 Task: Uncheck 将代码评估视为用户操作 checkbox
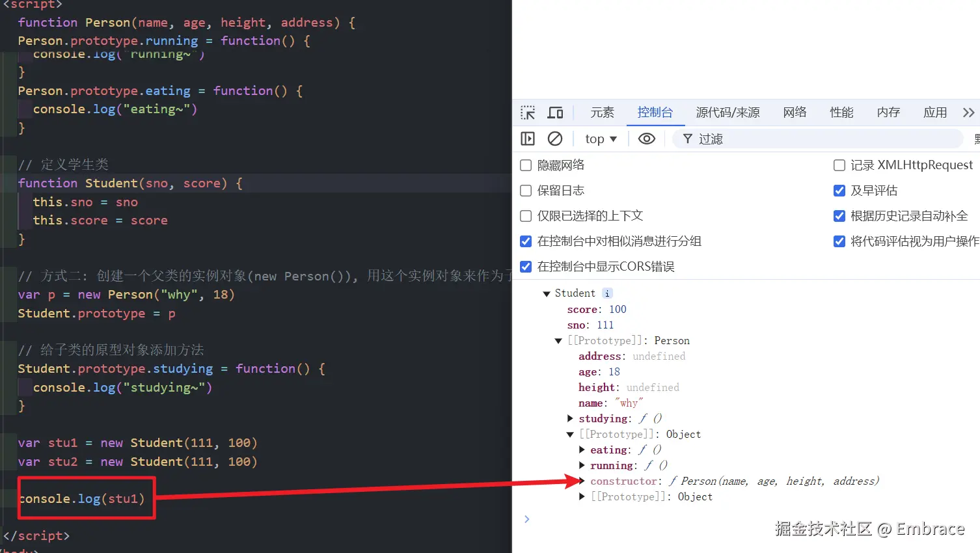(x=839, y=241)
